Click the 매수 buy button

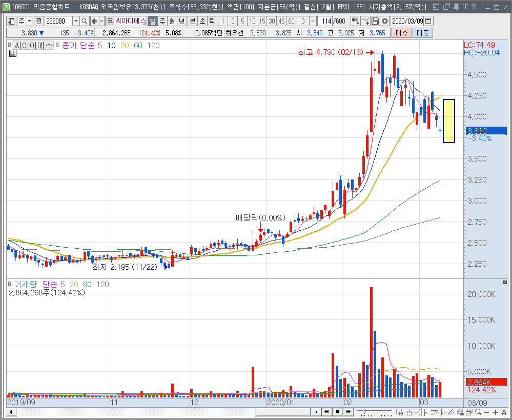click(x=402, y=33)
